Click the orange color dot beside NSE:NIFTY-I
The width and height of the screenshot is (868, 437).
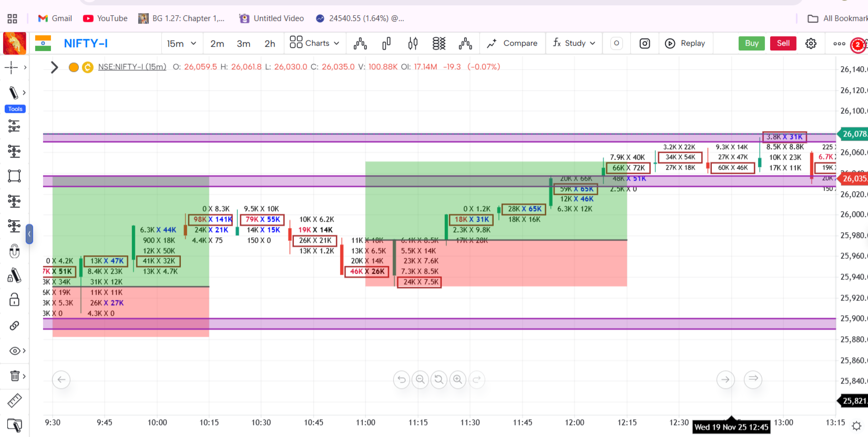pyautogui.click(x=74, y=67)
